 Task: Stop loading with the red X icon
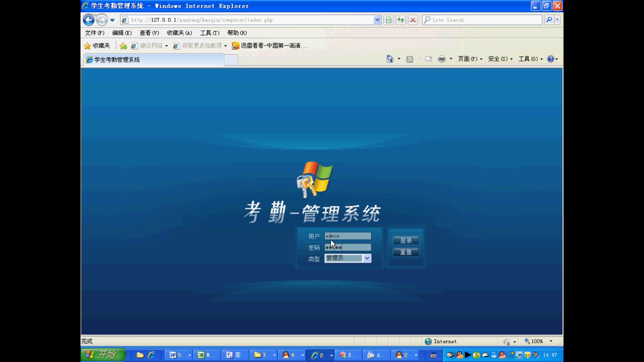click(x=413, y=20)
